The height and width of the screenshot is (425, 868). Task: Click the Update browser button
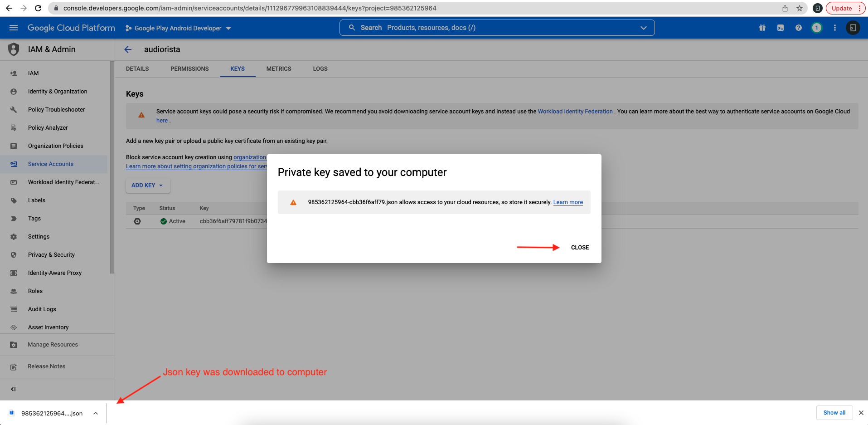pyautogui.click(x=845, y=8)
